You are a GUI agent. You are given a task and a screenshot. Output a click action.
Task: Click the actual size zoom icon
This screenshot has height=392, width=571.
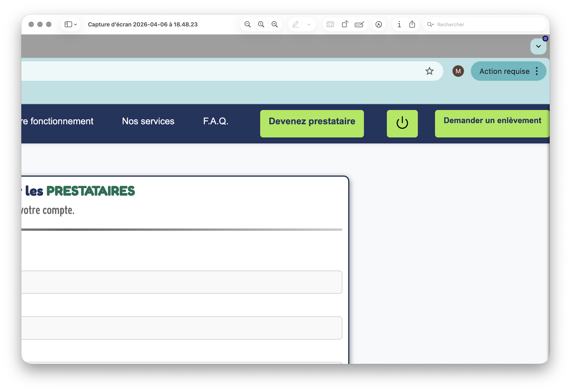(x=261, y=24)
